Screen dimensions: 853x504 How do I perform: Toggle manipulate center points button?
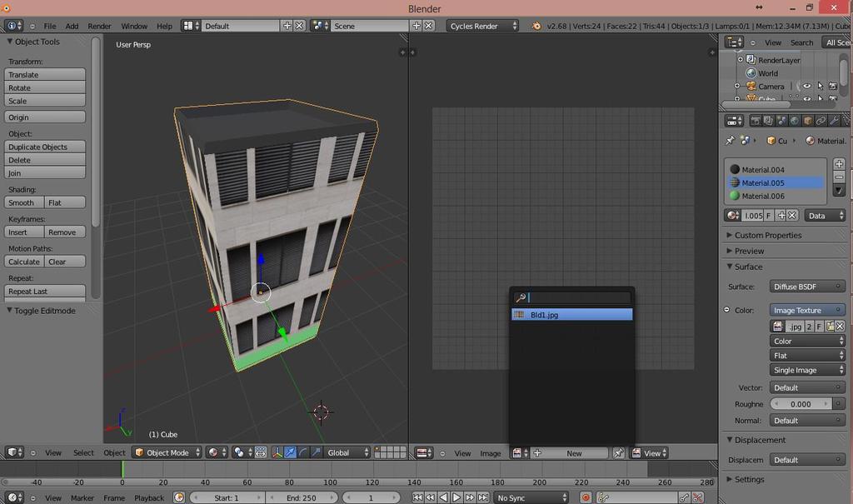point(261,452)
